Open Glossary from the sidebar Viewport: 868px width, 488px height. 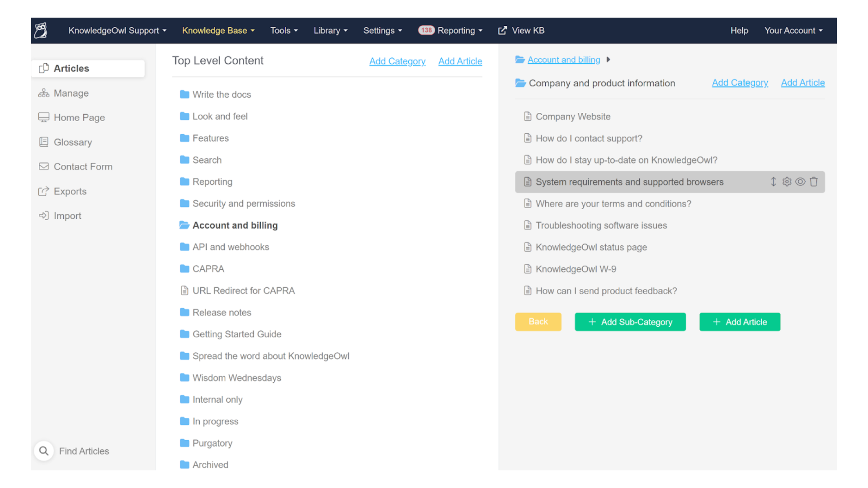(65, 142)
